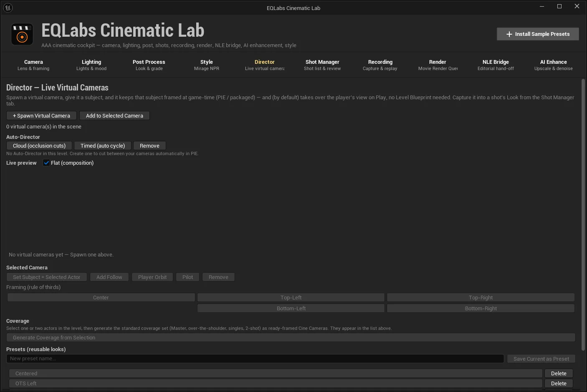Click the '0 virtual camera(s) in the scene' text
The width and height of the screenshot is (587, 392).
(44, 126)
